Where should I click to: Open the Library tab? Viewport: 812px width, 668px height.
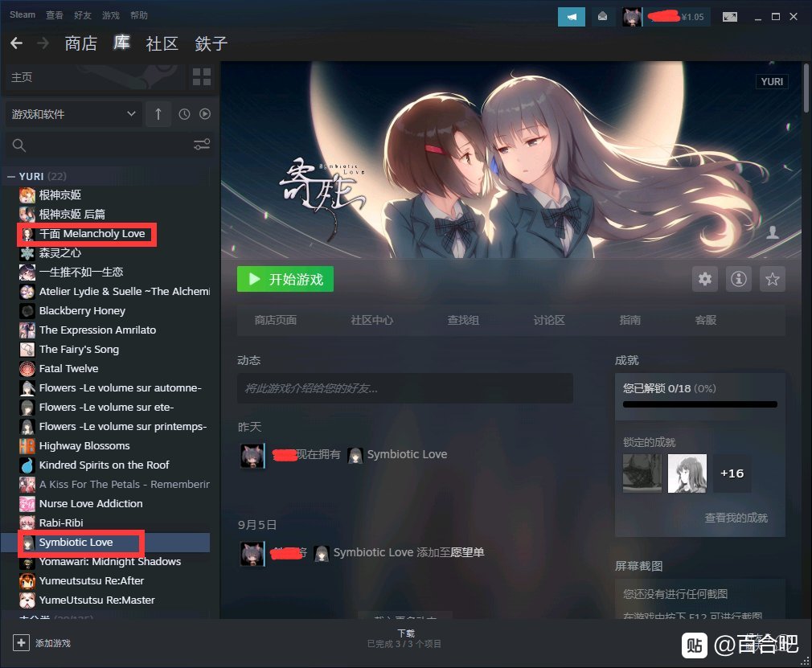click(x=121, y=43)
